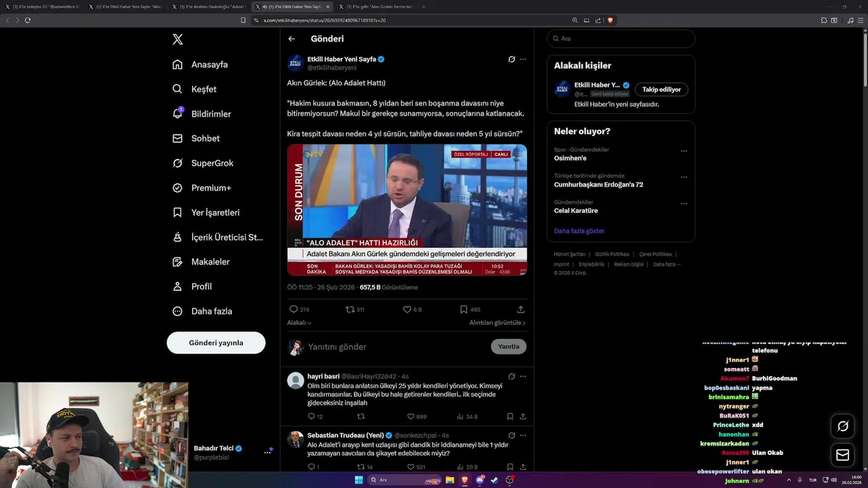Open the Brave shields icon
Viewport: 868px width, 488px height.
[x=610, y=20]
